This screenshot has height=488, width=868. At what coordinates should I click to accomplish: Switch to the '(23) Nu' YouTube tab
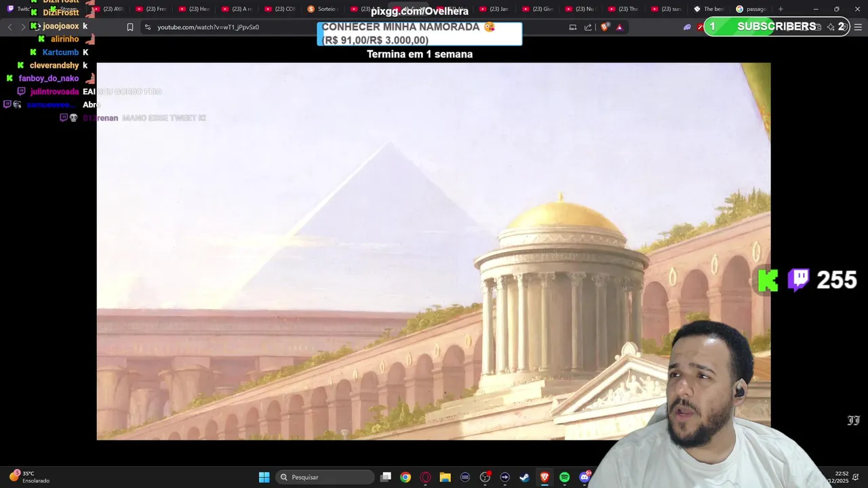[580, 9]
